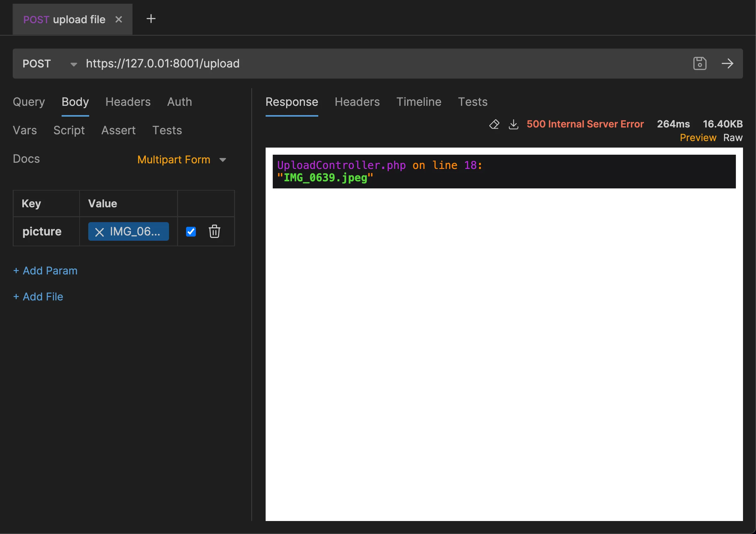756x534 pixels.
Task: Switch response view to Preview
Action: click(698, 138)
